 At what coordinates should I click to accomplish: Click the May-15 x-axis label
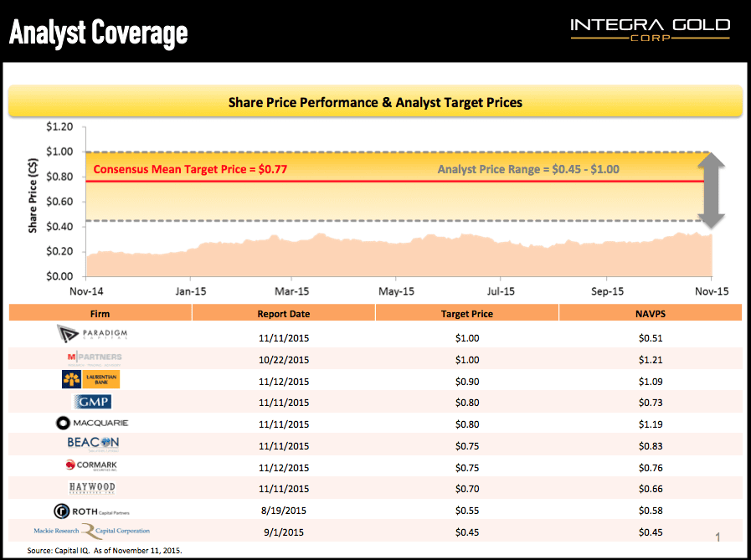coord(396,291)
